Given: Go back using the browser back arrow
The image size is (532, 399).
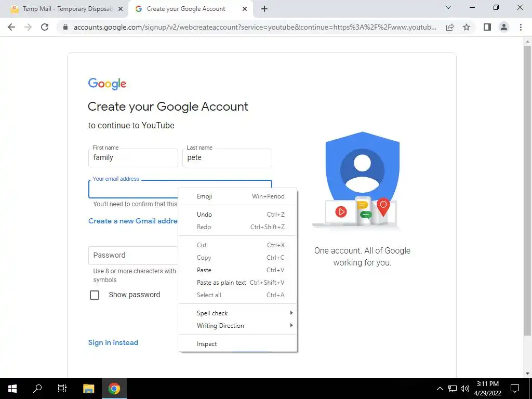Looking at the screenshot, I should (11, 27).
